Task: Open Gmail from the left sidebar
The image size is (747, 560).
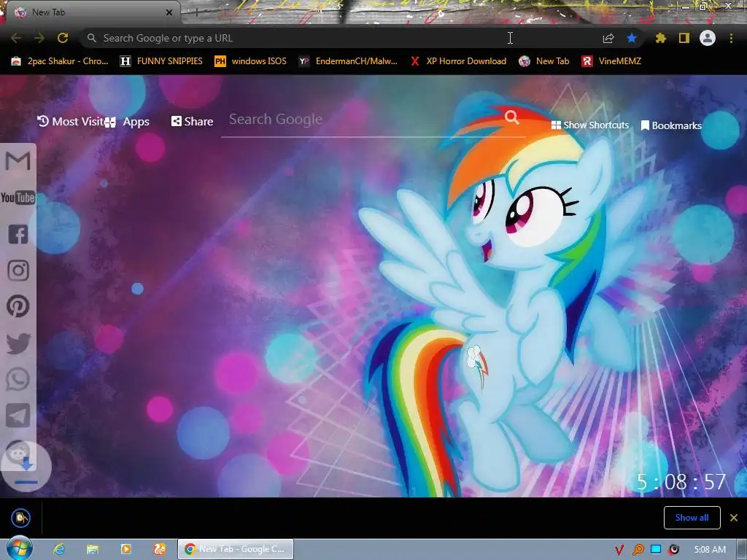Action: point(18,161)
